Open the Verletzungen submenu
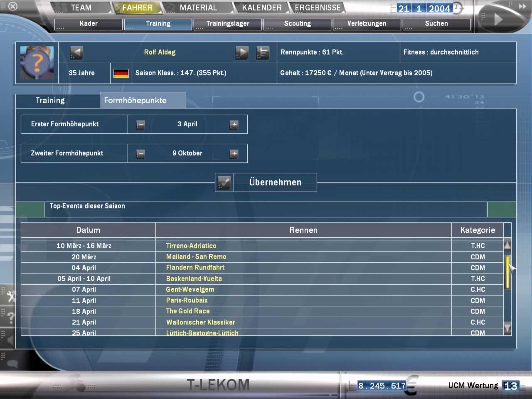 (x=367, y=24)
